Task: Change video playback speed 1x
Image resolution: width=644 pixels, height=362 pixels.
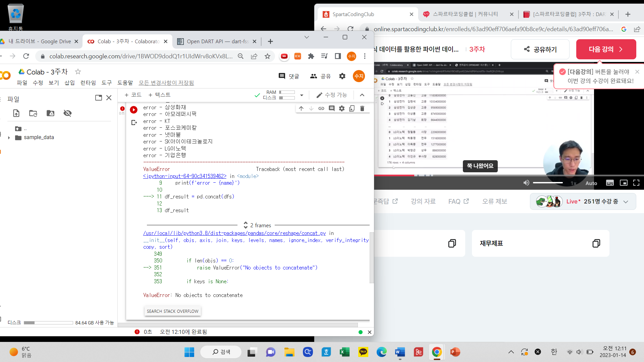Action: click(574, 183)
